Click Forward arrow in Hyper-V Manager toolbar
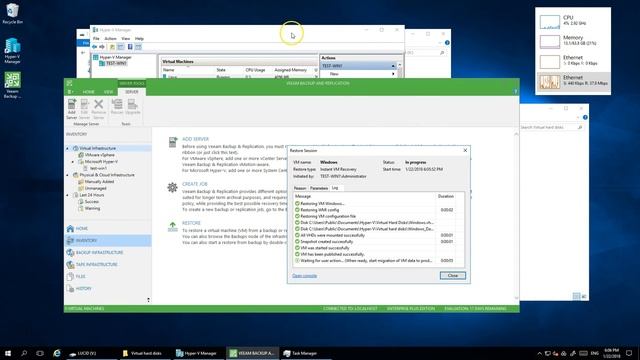This screenshot has width=640, height=360. click(x=102, y=47)
